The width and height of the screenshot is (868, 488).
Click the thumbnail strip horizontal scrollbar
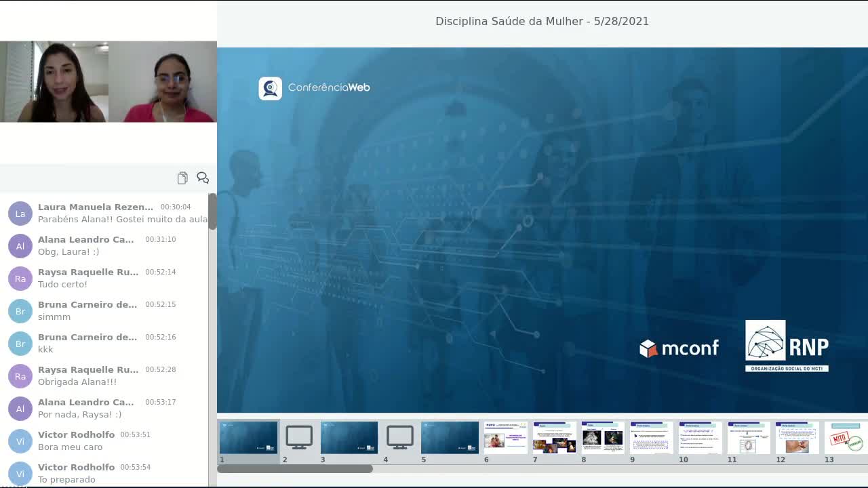coord(295,468)
